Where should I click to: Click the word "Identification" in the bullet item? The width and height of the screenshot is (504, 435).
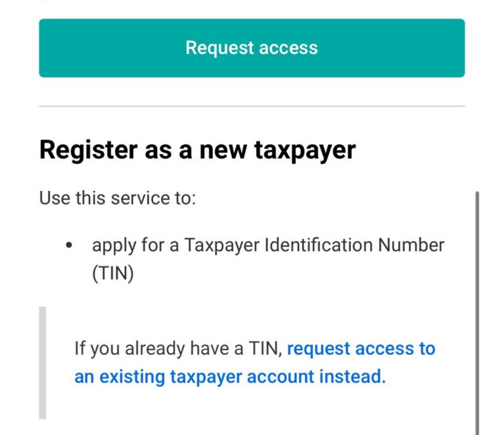coord(318,246)
